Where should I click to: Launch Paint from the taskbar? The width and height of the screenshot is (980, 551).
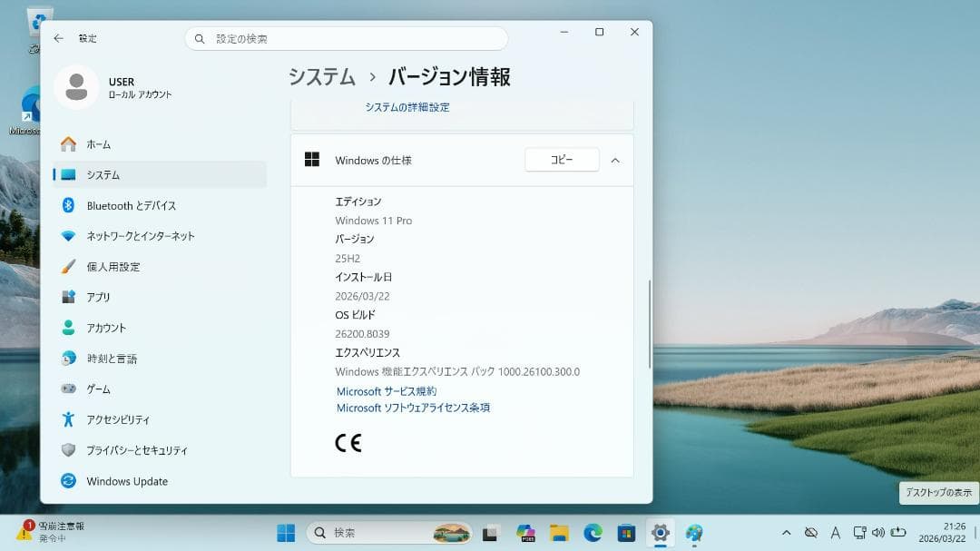coord(693,534)
